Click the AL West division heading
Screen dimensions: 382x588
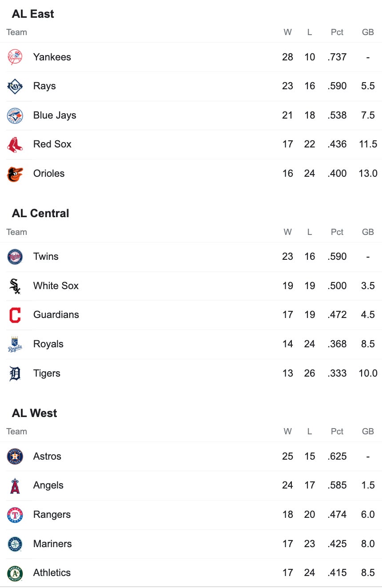34,413
